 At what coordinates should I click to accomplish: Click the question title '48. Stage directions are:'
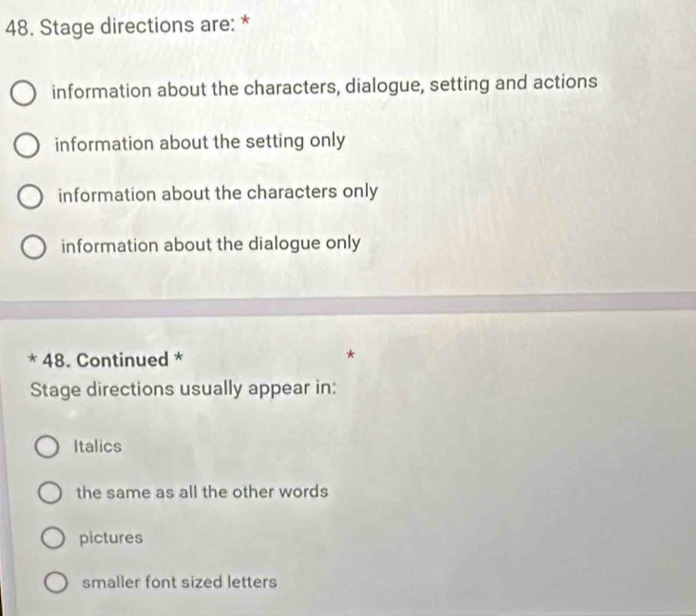pyautogui.click(x=128, y=26)
